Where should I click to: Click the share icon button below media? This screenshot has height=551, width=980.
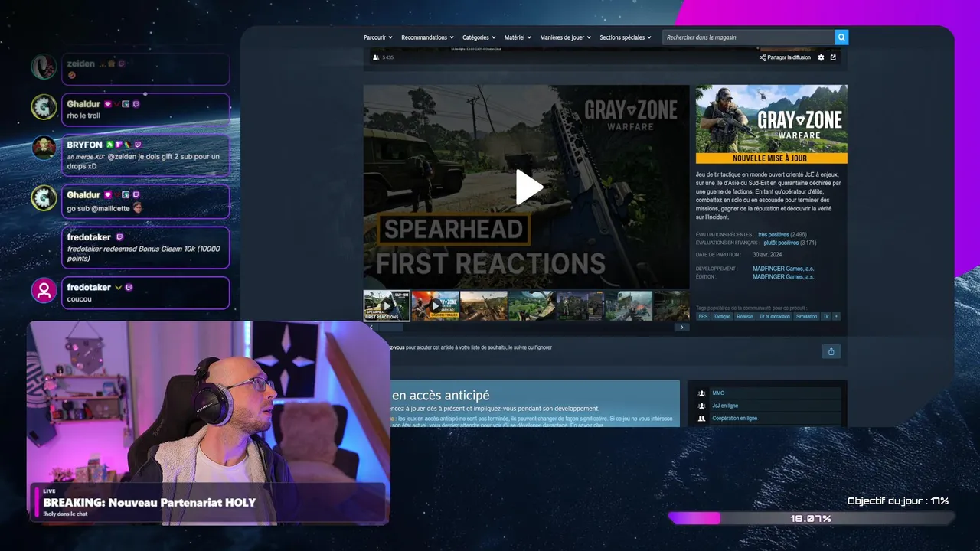[x=831, y=351]
